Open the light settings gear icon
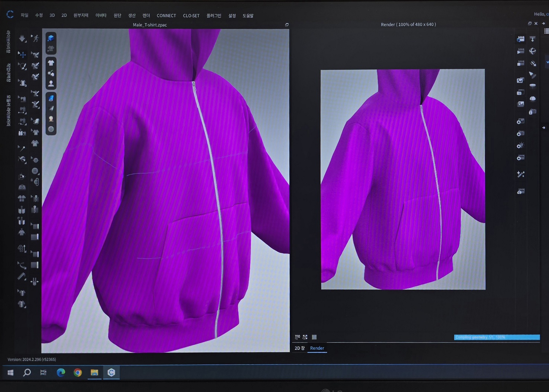 (x=520, y=145)
